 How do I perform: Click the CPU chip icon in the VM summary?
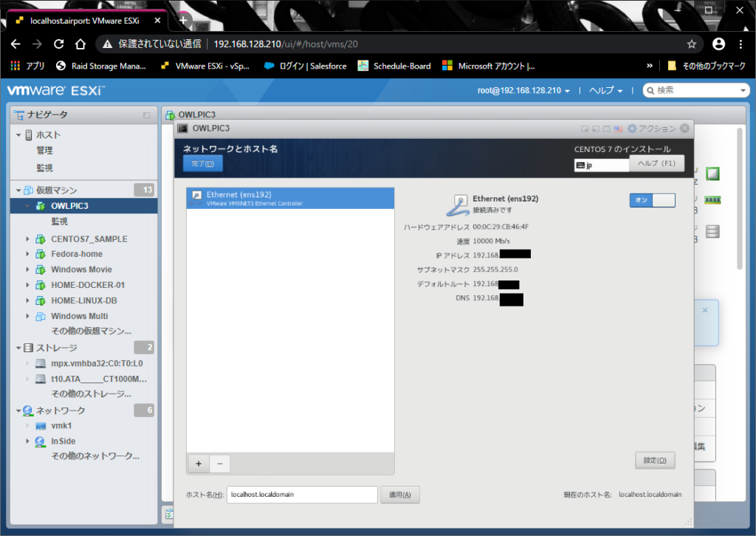(712, 173)
